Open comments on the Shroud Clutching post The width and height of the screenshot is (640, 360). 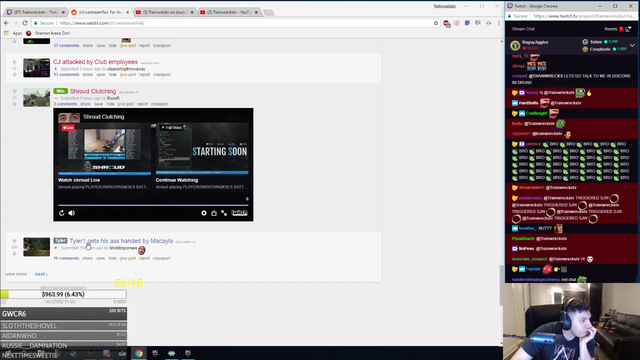pos(65,104)
